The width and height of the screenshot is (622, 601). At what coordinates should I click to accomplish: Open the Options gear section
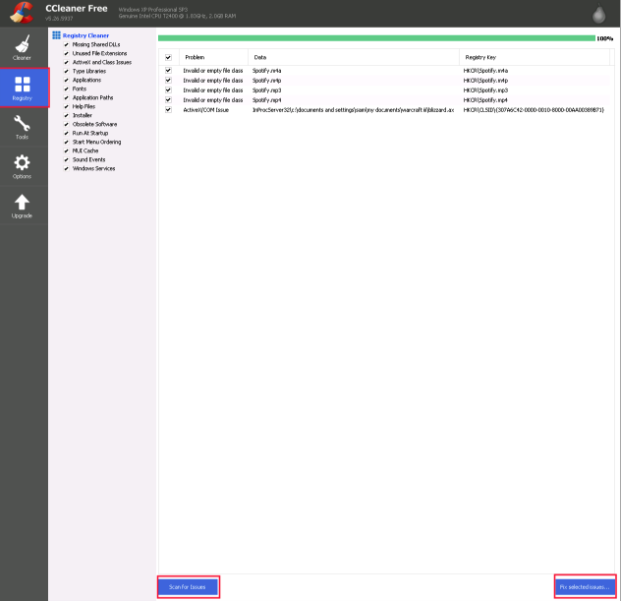click(22, 166)
